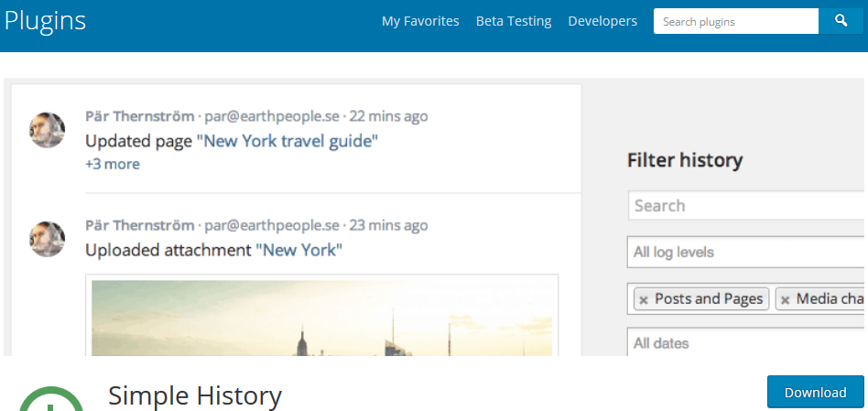Open the New York skyline image thumbnail

click(321, 318)
